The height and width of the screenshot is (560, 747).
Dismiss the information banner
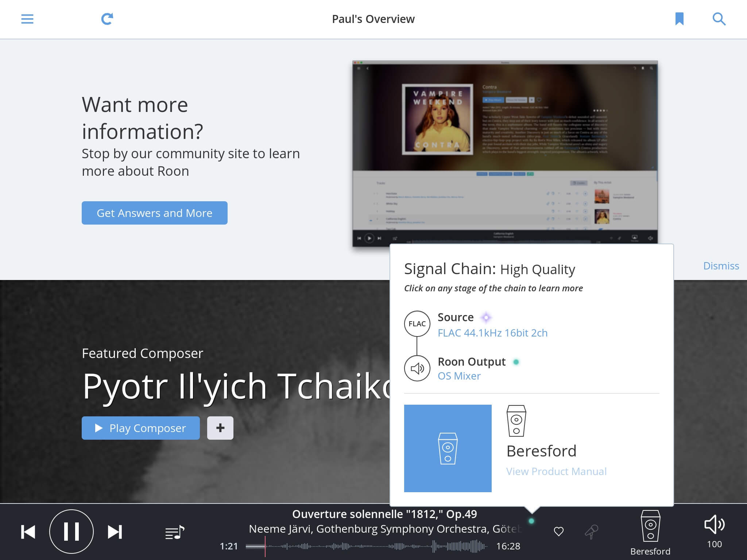pyautogui.click(x=721, y=266)
